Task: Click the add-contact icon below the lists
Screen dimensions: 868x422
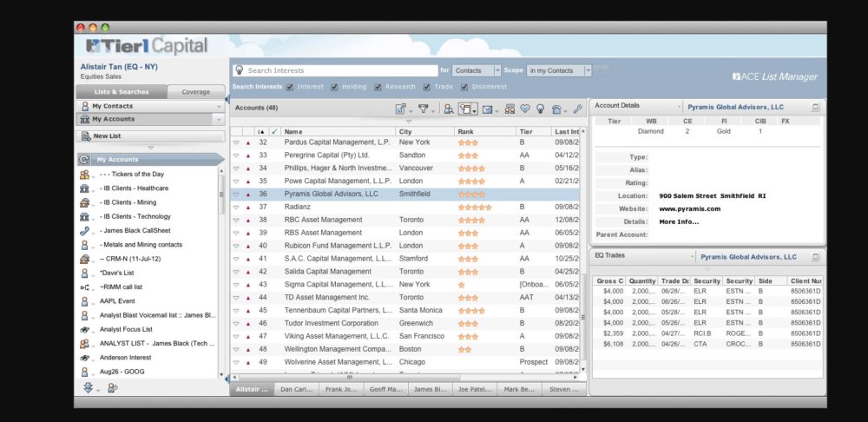Action: pyautogui.click(x=112, y=387)
